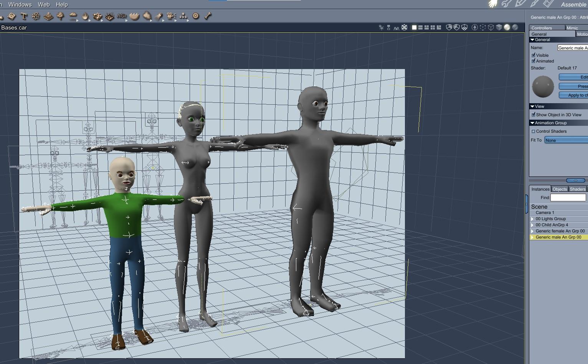Select two-view stacked layout icon
Screen dimensions: 588x364
(420, 27)
